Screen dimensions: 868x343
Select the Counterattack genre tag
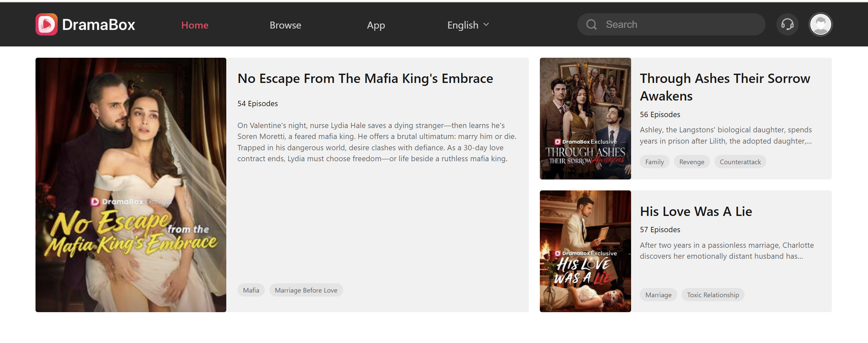pyautogui.click(x=740, y=162)
